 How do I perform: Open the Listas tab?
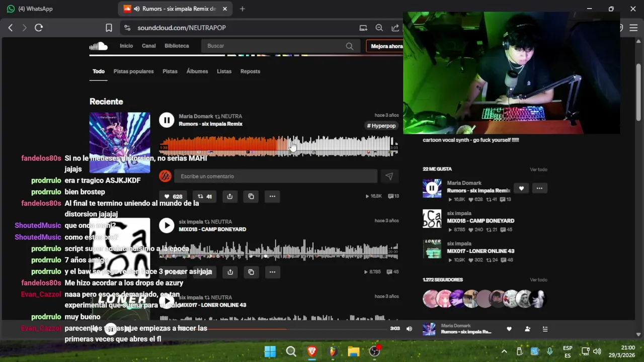click(224, 71)
